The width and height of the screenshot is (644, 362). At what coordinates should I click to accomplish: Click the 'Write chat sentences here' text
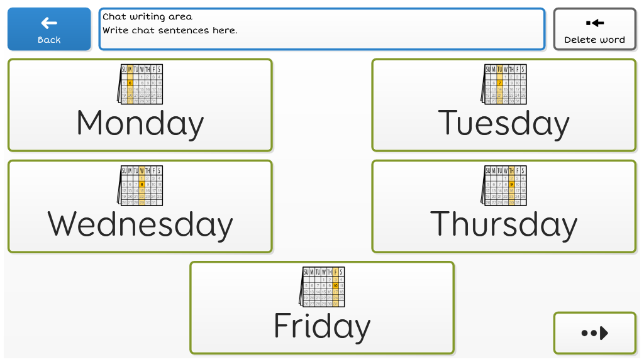[170, 30]
